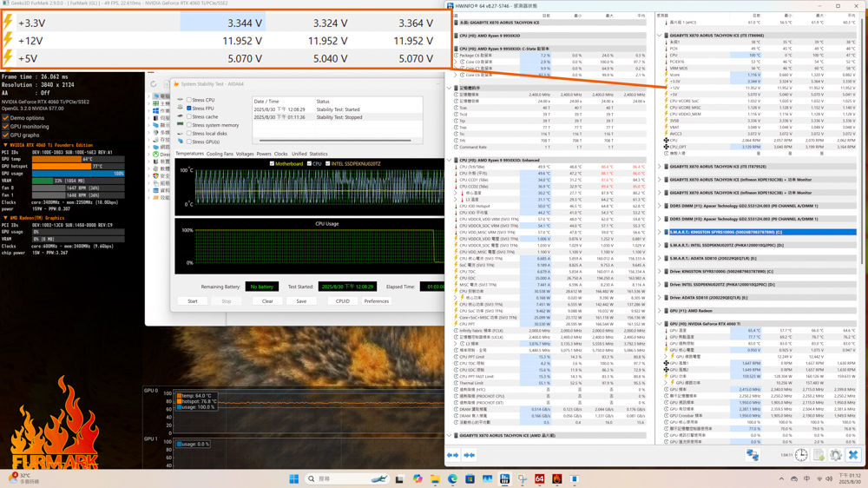Toggle Motherboard graph checkbox

click(271, 163)
